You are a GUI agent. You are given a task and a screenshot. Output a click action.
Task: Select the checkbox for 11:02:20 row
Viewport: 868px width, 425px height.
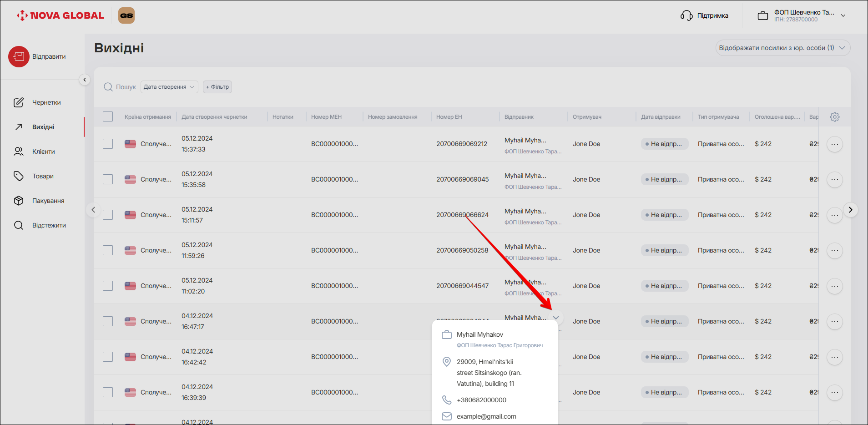click(x=108, y=286)
